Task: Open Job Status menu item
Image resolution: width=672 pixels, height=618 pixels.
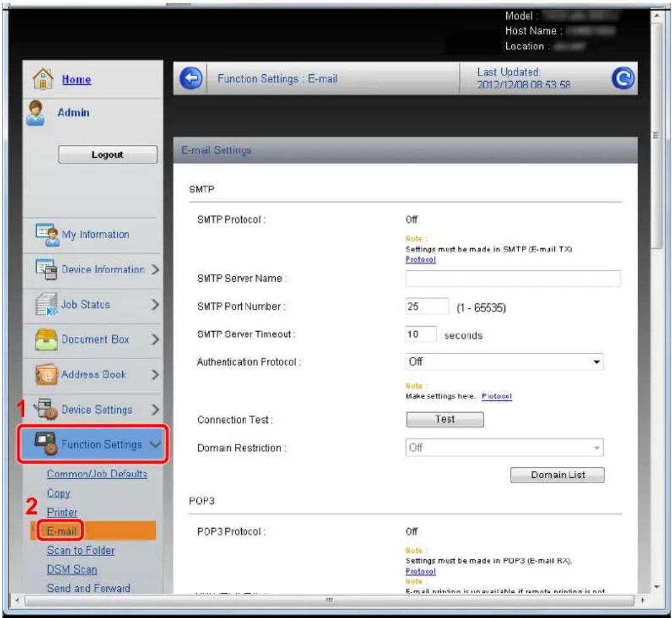Action: pos(85,305)
